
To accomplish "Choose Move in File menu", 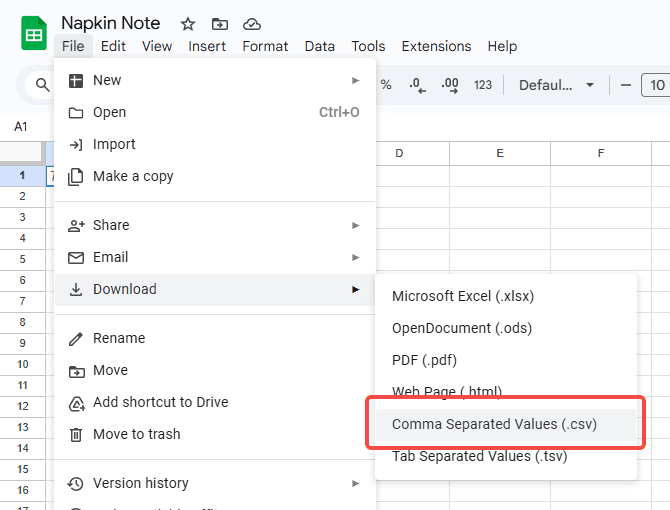I will [x=215, y=370].
